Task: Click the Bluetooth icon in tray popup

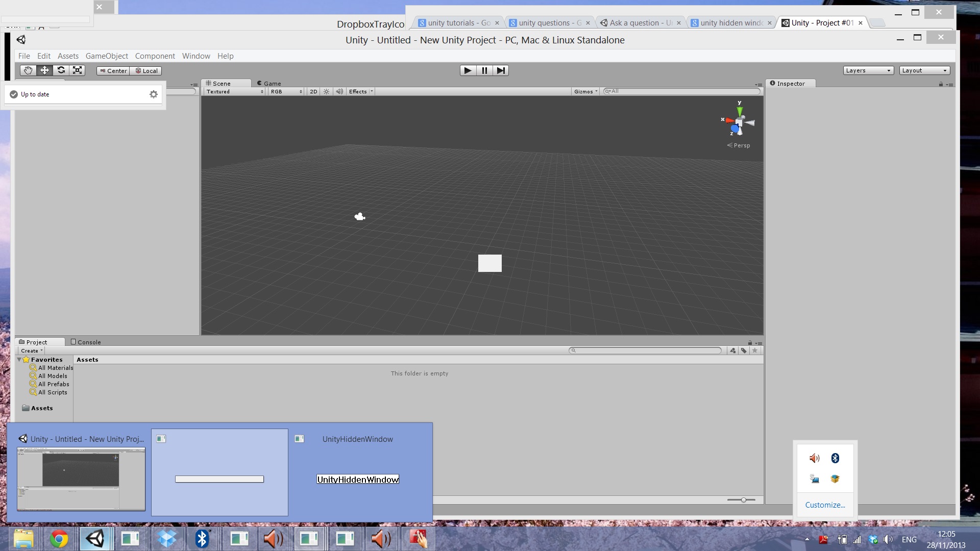Action: (x=835, y=458)
